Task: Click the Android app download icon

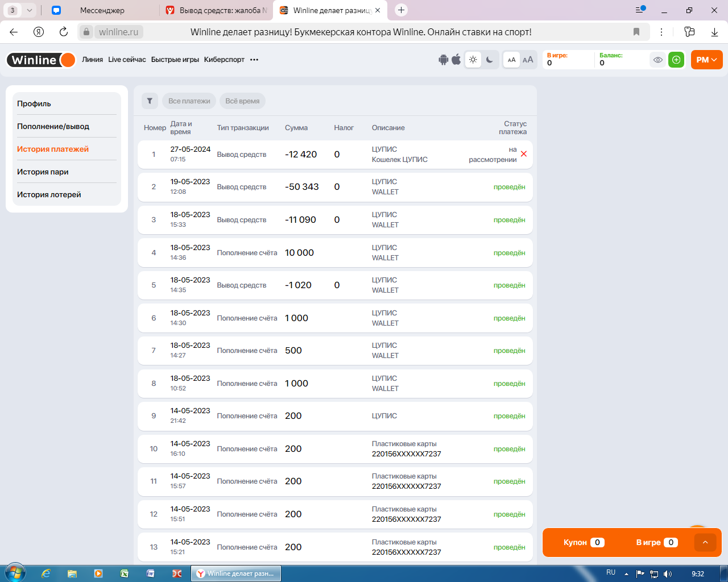Action: 444,60
